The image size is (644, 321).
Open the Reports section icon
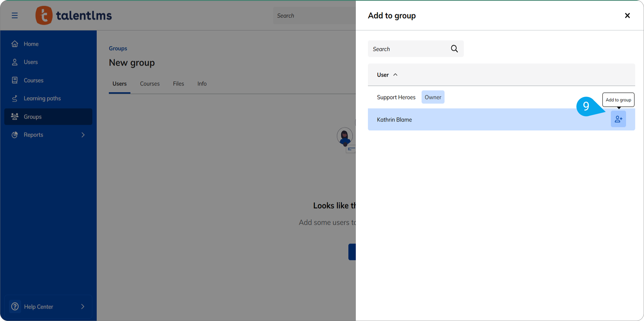(x=15, y=135)
